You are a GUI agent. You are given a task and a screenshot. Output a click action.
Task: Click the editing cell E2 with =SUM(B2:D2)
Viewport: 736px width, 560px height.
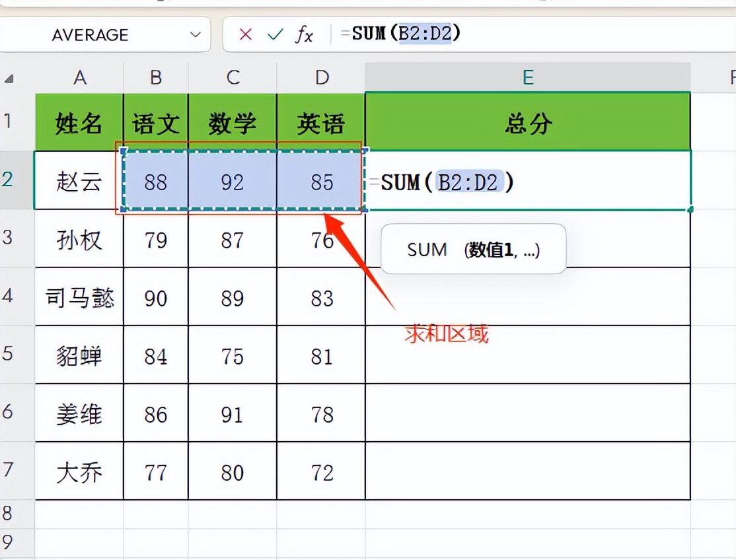[528, 181]
